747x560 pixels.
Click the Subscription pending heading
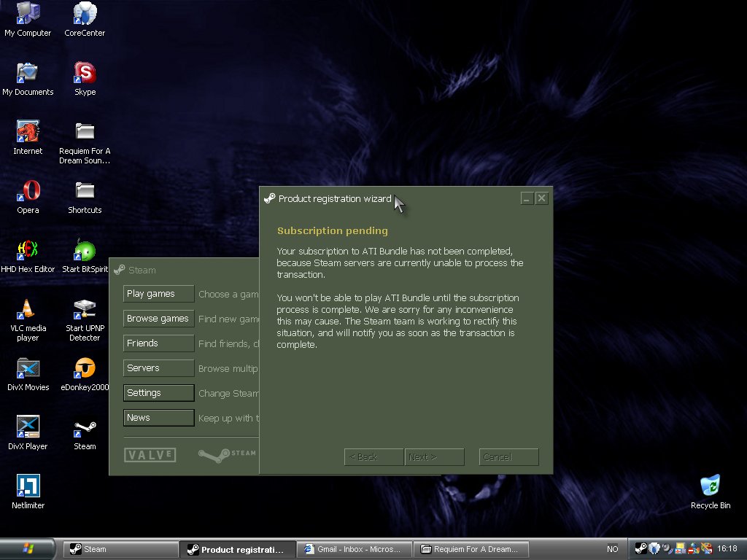(333, 231)
